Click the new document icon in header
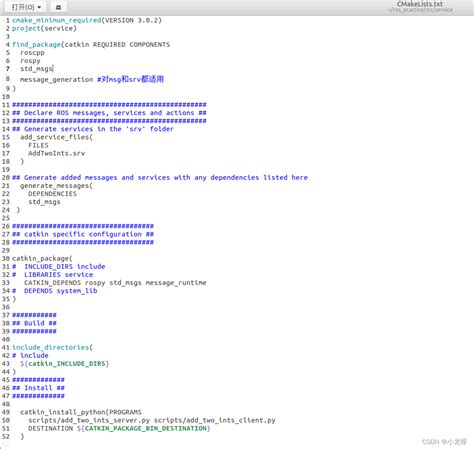Screen dimensions: 474x449 (58, 7)
